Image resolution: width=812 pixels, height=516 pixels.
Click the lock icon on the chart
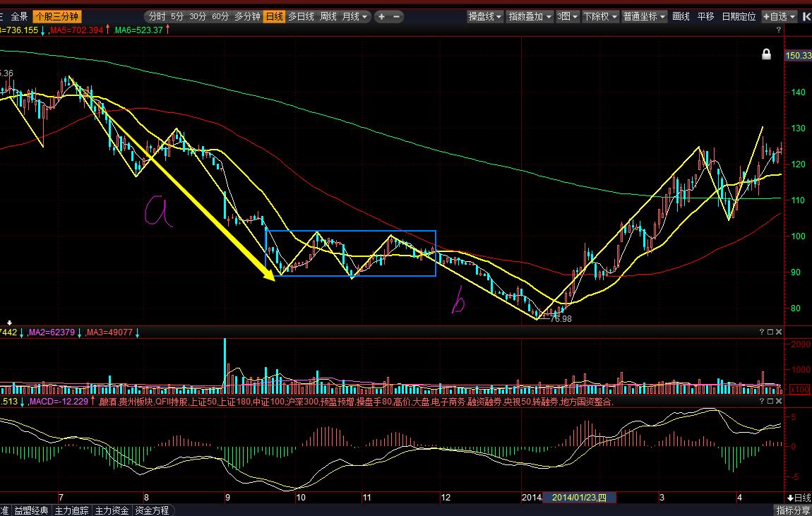766,54
